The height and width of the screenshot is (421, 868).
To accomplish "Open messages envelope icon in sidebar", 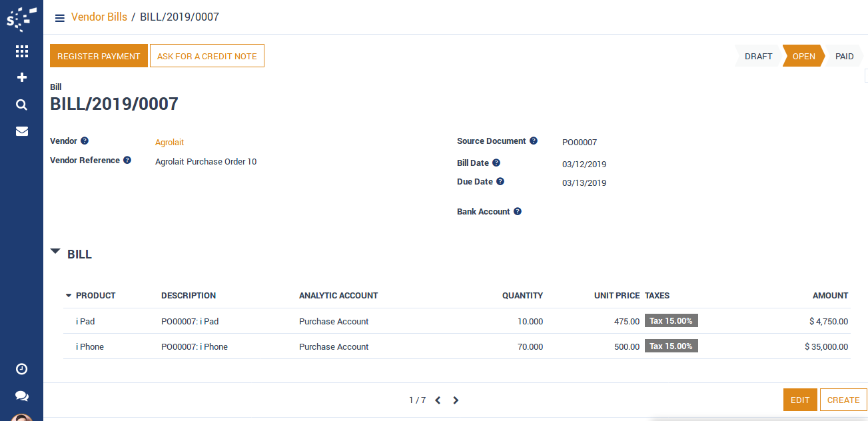I will pos(21,131).
